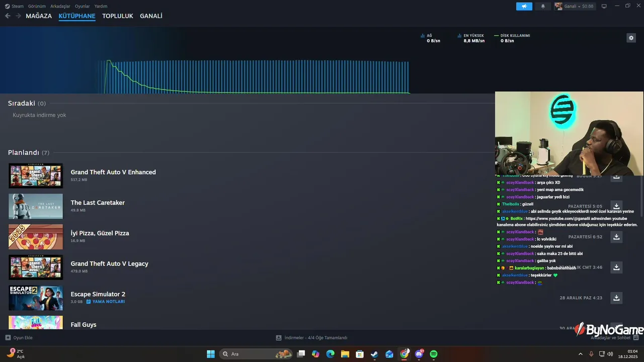This screenshot has width=644, height=362.
Task: Open Task View on the taskbar
Action: (301, 354)
